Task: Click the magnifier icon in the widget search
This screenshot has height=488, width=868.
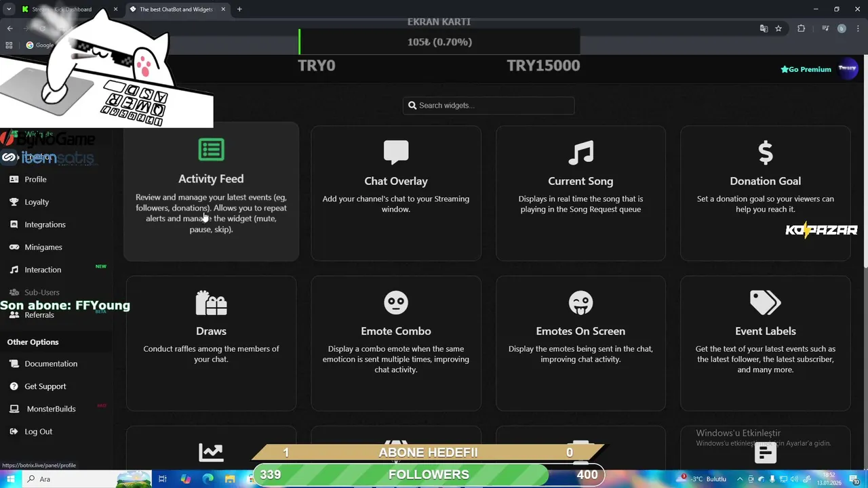Action: point(412,106)
